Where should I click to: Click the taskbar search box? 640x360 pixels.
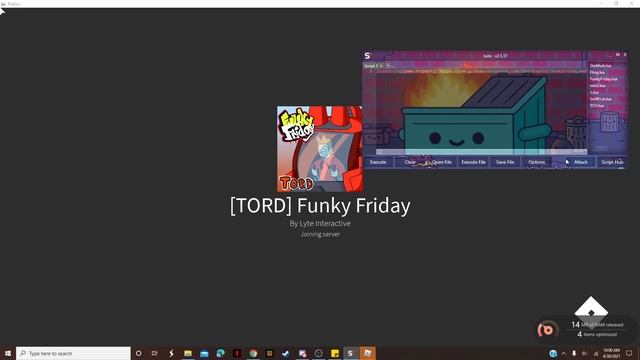coord(73,353)
